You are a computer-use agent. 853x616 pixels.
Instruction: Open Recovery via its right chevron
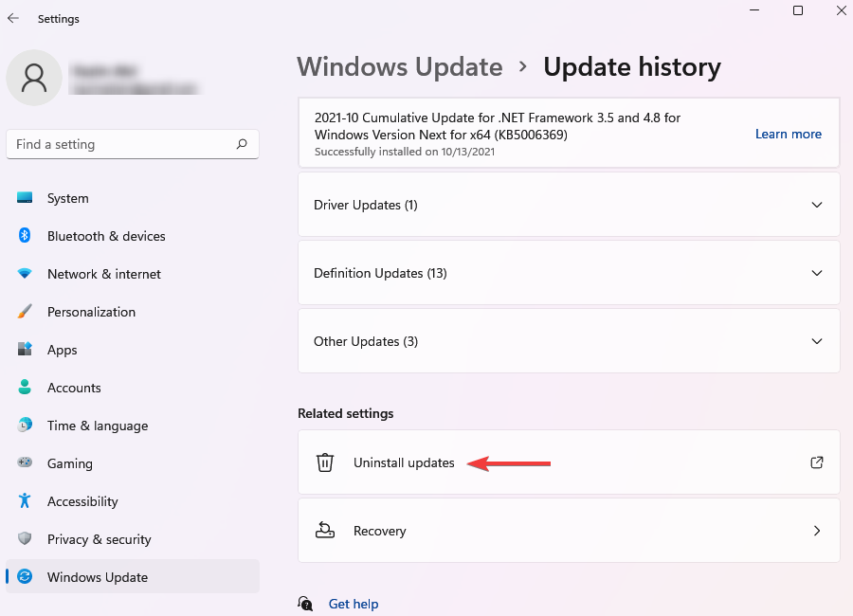(x=817, y=531)
